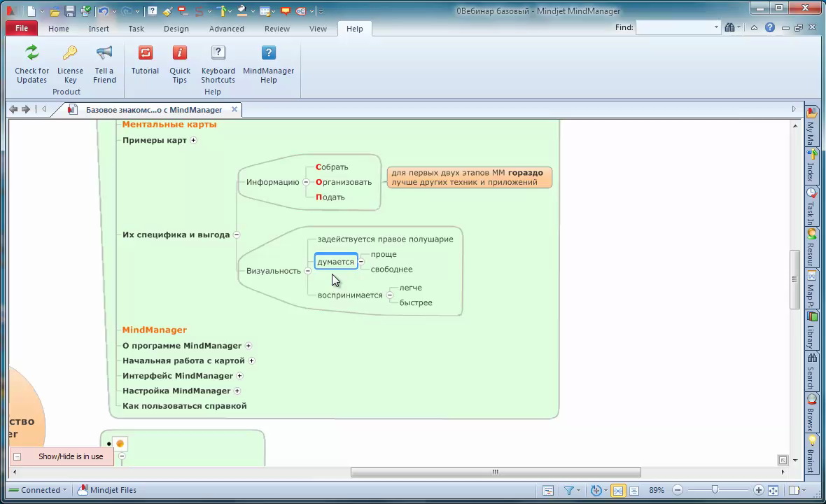Expand Интерфейс MindManager topic
826x504 pixels.
click(x=239, y=376)
